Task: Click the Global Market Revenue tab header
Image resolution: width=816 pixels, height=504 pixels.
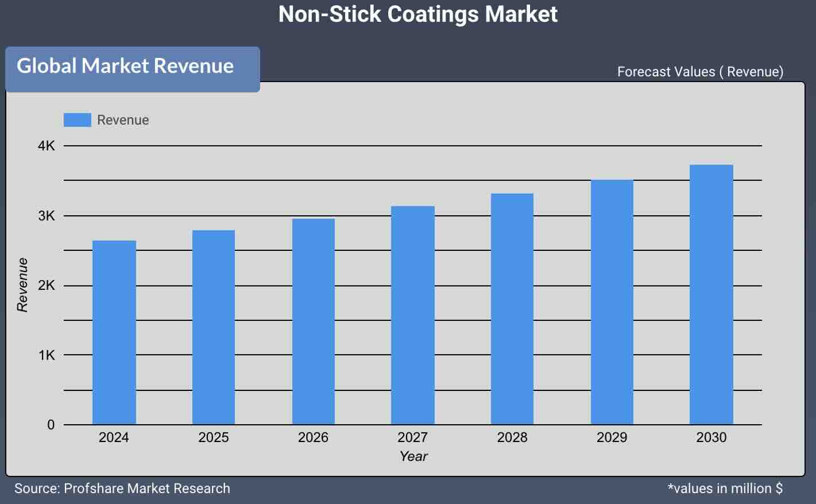Action: click(133, 69)
